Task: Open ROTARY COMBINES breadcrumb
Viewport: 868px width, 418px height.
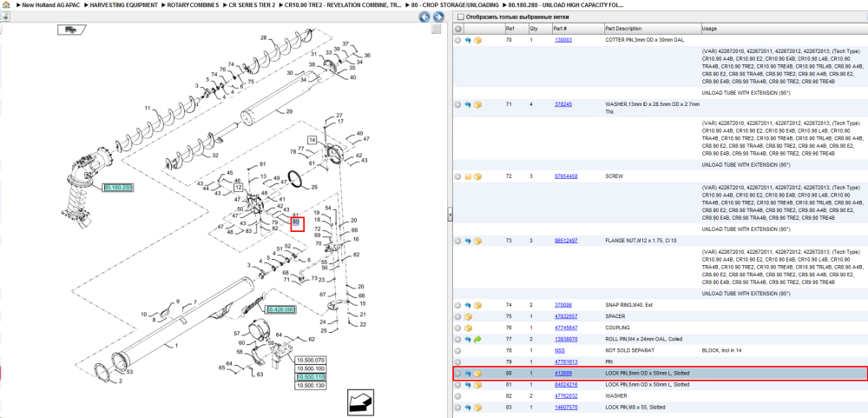Action: [193, 4]
